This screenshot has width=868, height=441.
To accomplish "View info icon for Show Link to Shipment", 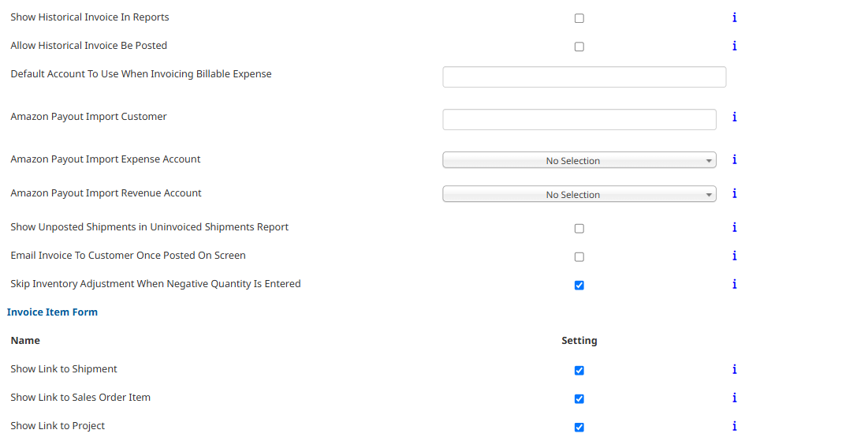I will tap(734, 369).
